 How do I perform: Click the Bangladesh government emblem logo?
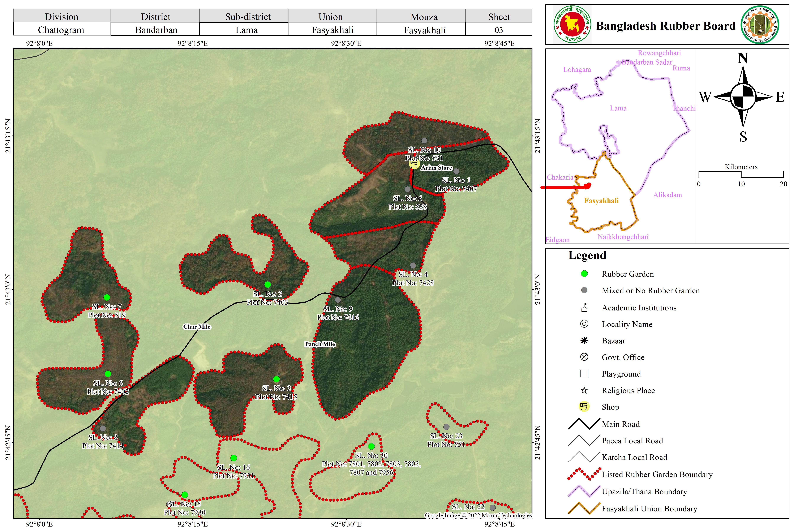573,24
